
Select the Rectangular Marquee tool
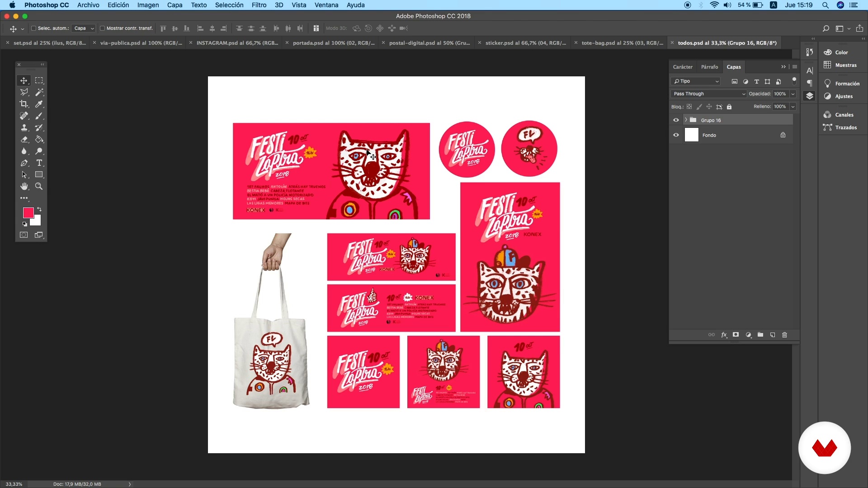(x=39, y=80)
